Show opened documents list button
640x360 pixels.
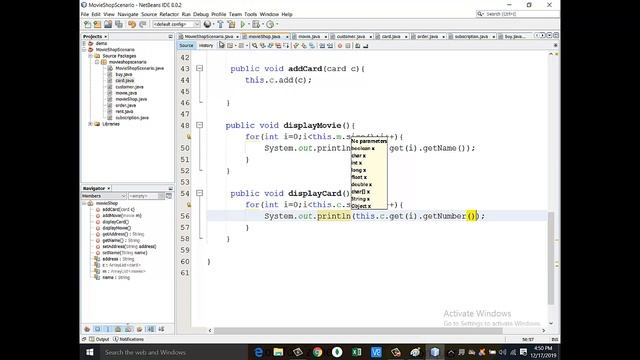(x=549, y=36)
